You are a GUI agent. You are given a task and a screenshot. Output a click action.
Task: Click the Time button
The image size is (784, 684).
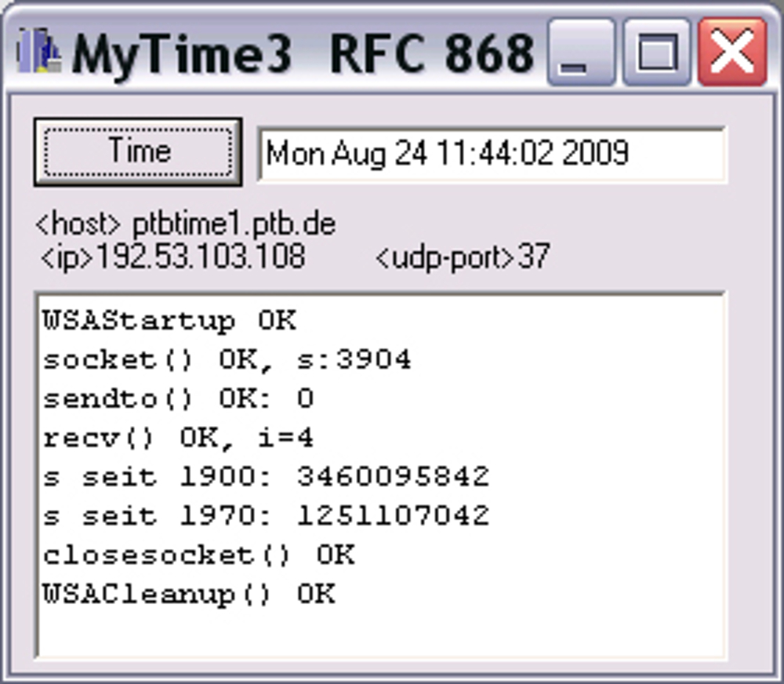138,152
